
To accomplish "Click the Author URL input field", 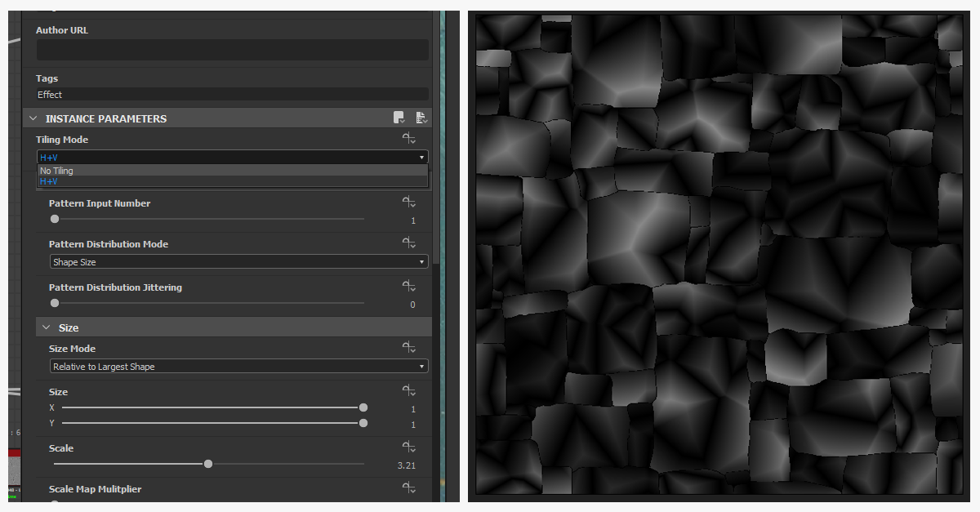I will tap(232, 50).
